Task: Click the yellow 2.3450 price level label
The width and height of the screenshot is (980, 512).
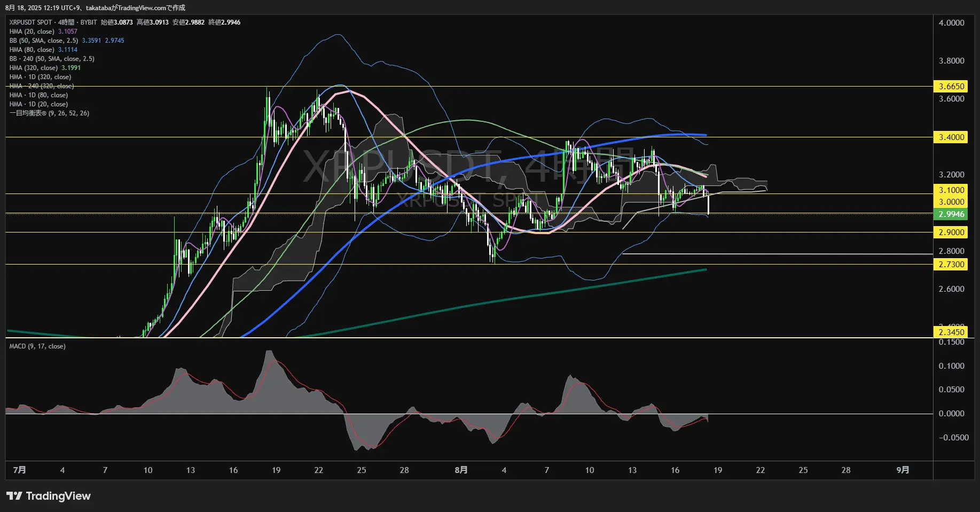Action: point(951,332)
